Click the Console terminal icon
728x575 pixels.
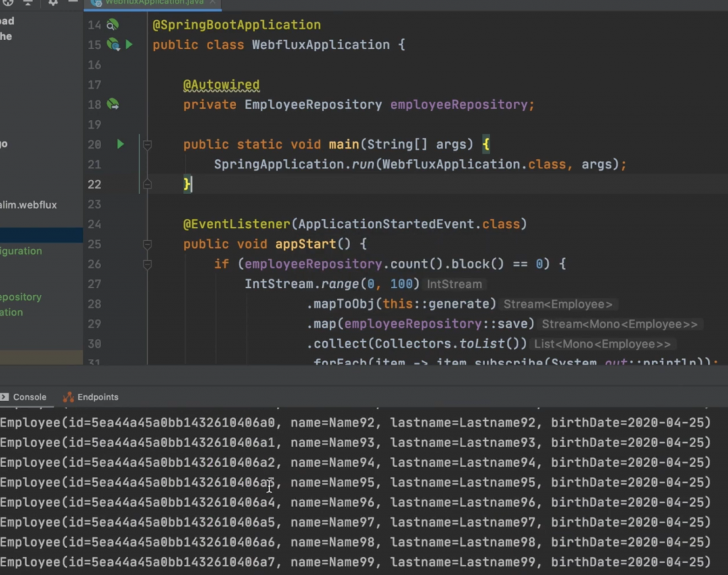pyautogui.click(x=4, y=397)
